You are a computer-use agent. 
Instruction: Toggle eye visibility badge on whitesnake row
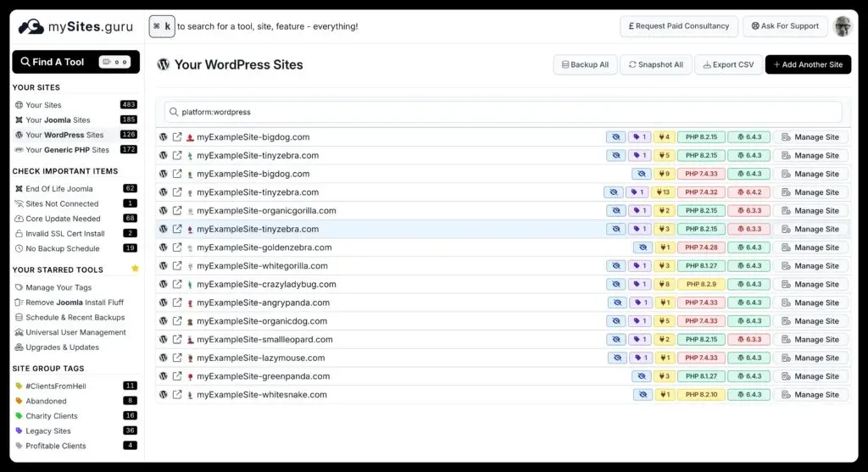coord(643,395)
